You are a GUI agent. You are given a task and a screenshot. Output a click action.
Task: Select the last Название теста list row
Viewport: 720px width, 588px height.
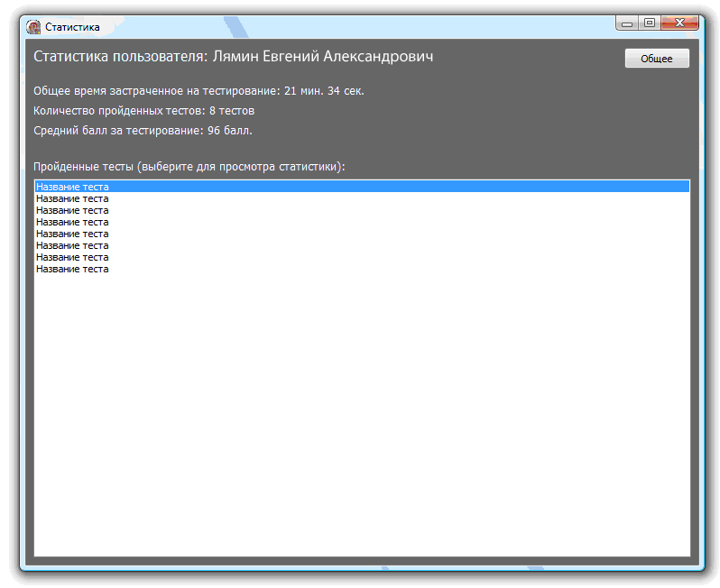click(362, 269)
